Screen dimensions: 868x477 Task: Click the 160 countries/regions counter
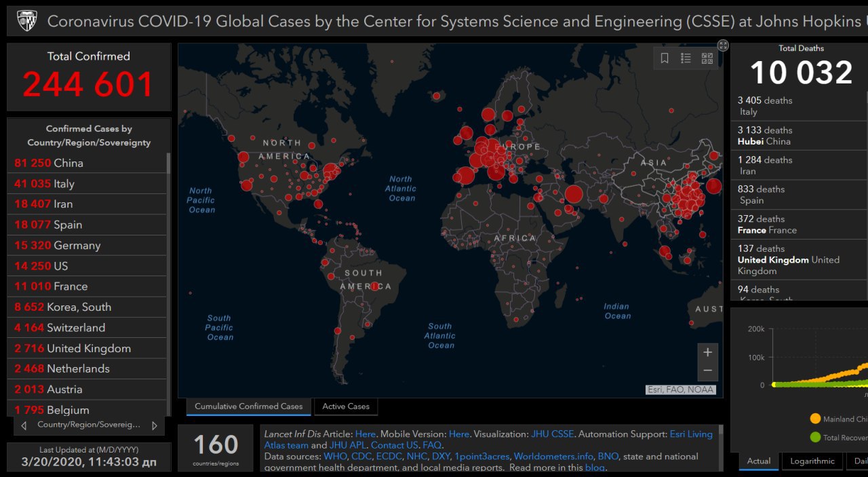pyautogui.click(x=216, y=448)
